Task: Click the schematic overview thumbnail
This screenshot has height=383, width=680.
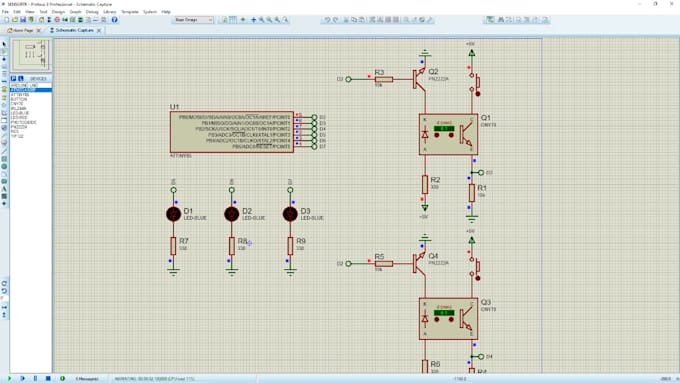Action: [x=31, y=55]
